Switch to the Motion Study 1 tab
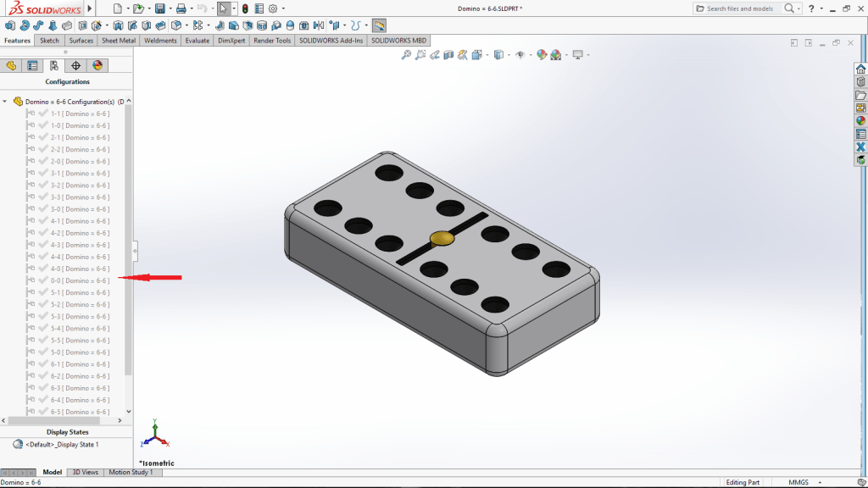Screen dimensions: 868x488 tap(131, 472)
